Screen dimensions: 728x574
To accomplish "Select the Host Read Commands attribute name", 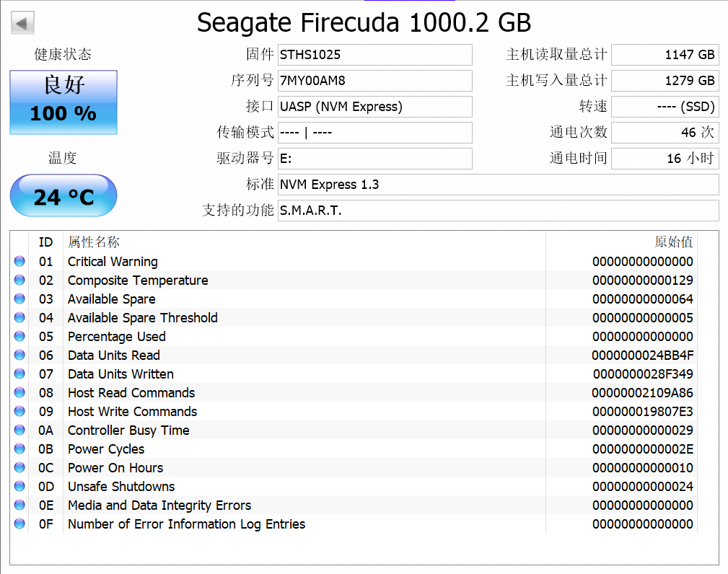I will point(131,393).
